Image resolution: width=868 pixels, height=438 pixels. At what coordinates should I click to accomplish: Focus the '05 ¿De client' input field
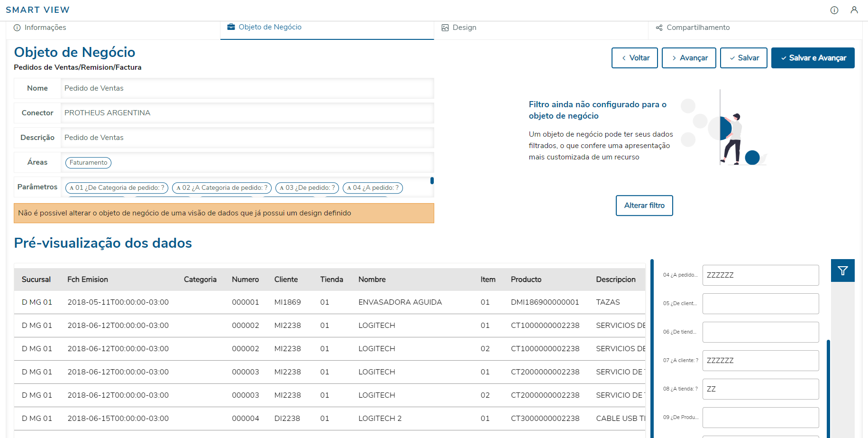(760, 304)
